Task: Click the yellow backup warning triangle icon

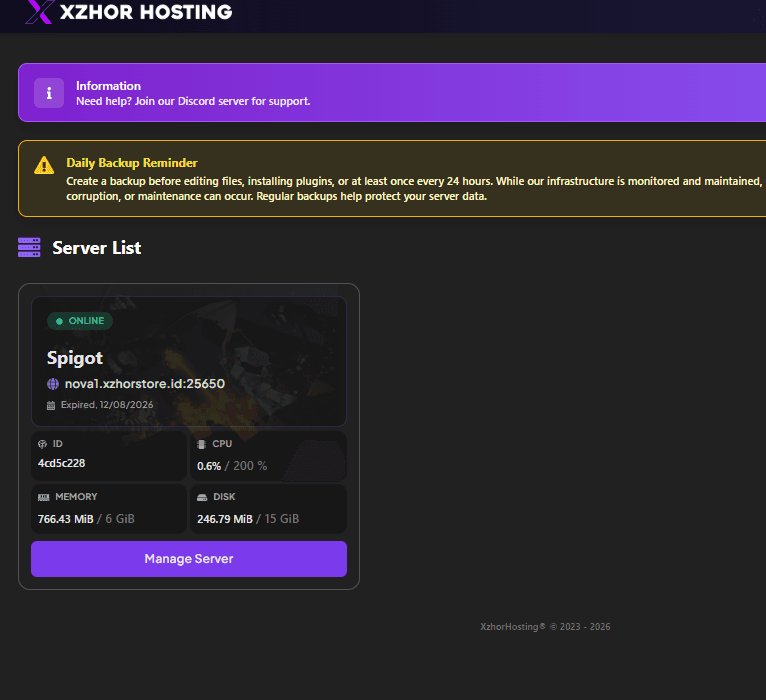Action: pos(44,165)
